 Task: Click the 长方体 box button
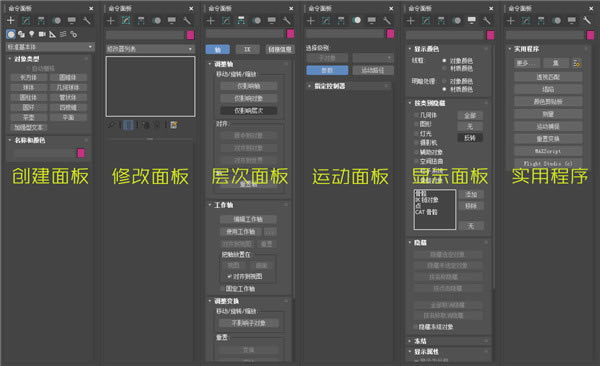coord(29,77)
